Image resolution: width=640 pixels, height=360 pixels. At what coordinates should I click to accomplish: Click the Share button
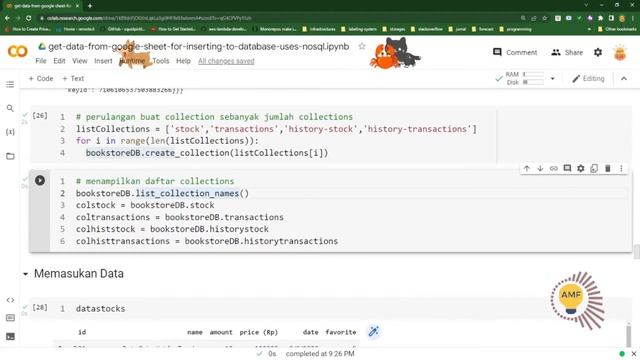[x=567, y=52]
